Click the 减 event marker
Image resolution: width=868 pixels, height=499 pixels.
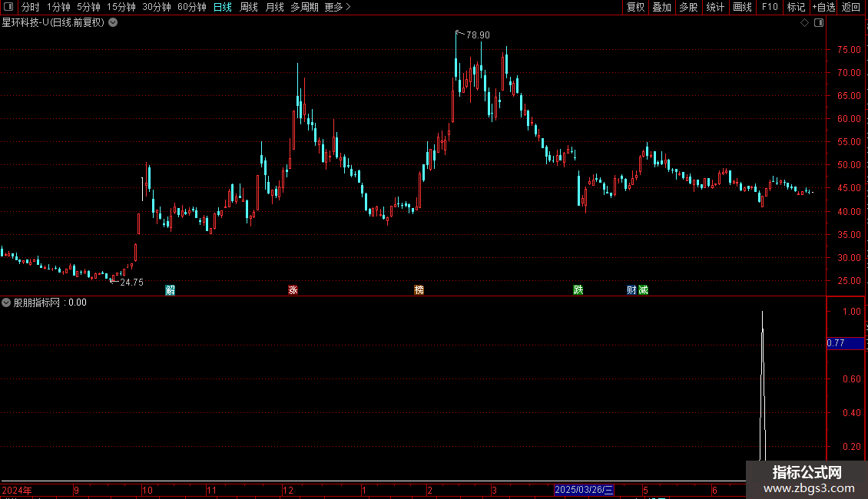point(643,290)
